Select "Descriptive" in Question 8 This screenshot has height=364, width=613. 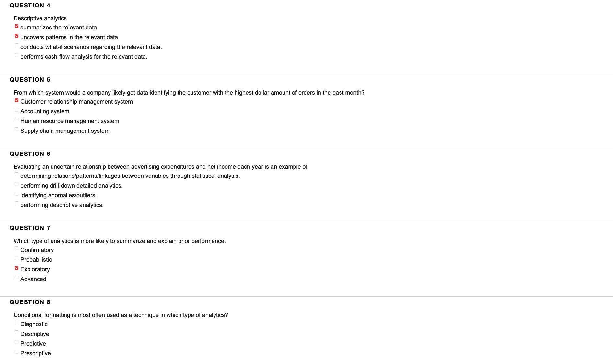click(17, 332)
